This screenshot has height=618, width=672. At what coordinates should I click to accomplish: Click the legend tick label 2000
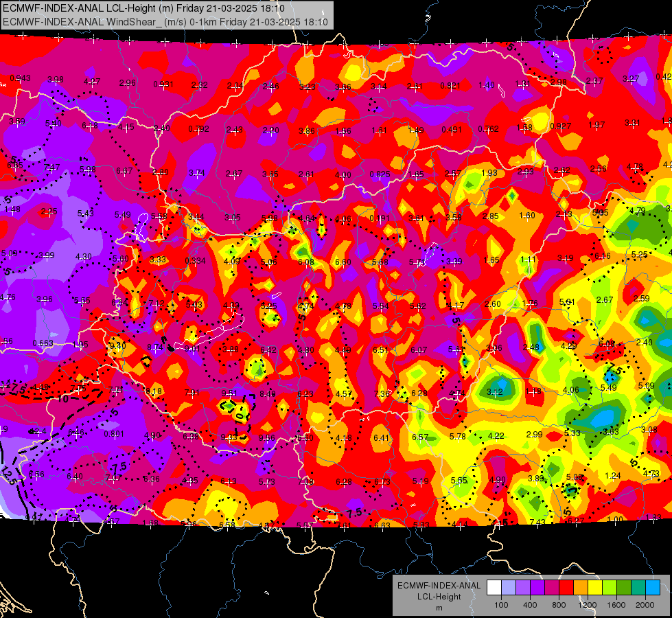coord(645,605)
